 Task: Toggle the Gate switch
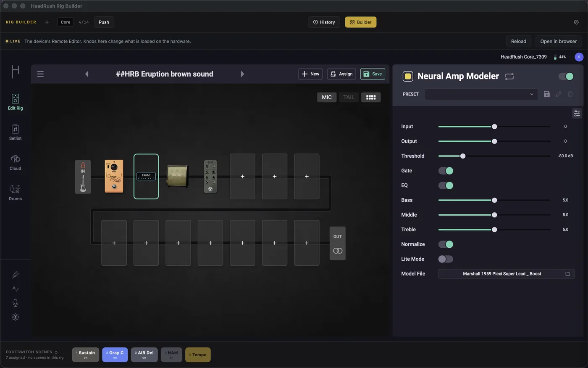click(x=446, y=171)
